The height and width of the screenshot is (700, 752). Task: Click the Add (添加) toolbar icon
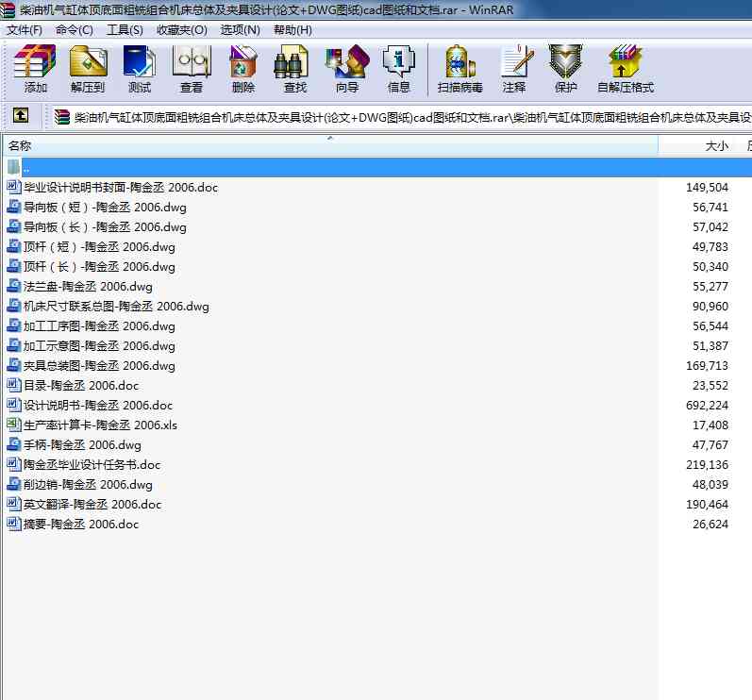coord(36,69)
